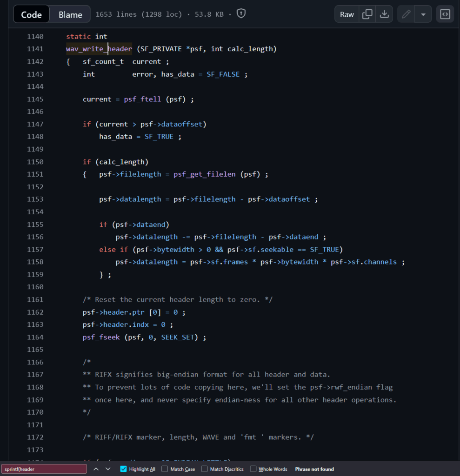Copy raw file contents icon
Viewport: 460px width, 476px height.
(367, 14)
